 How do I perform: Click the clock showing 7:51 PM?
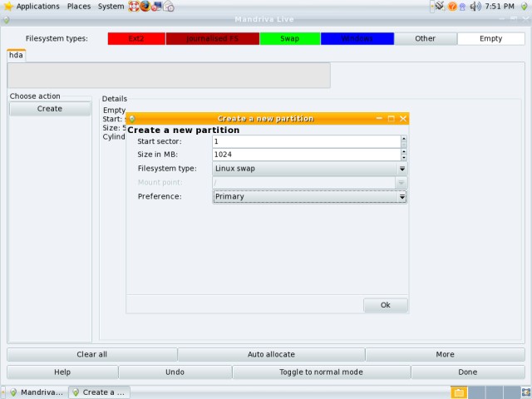coord(500,6)
